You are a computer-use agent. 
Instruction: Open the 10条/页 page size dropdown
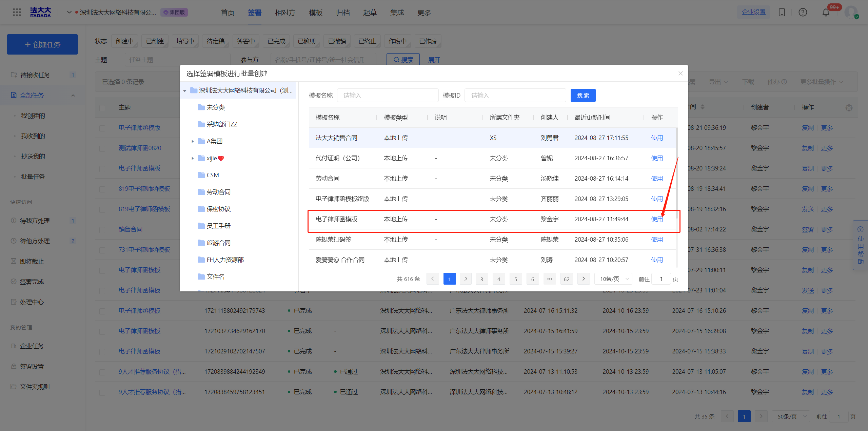[x=613, y=279]
